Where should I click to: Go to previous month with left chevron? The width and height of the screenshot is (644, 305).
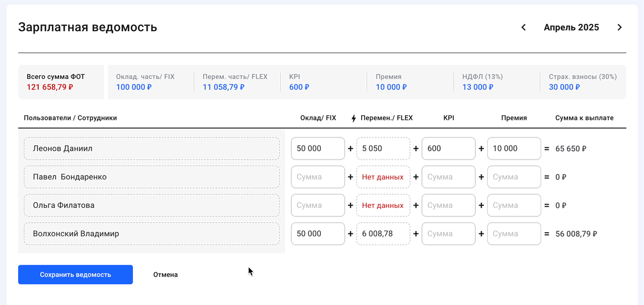pyautogui.click(x=524, y=27)
